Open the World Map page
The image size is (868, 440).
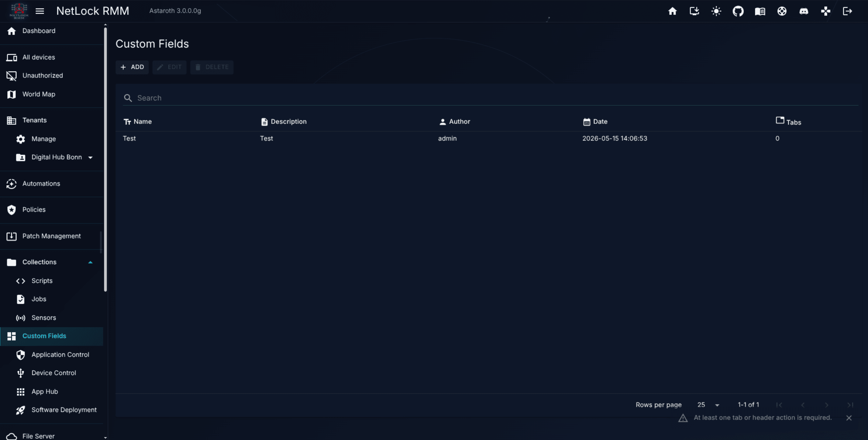[52, 94]
